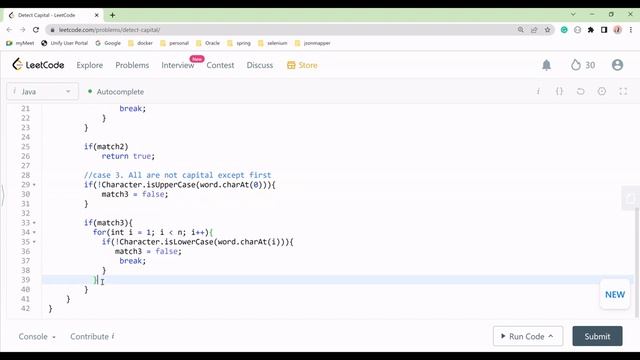Click the NEW floating badge
The width and height of the screenshot is (640, 360).
[x=615, y=294]
